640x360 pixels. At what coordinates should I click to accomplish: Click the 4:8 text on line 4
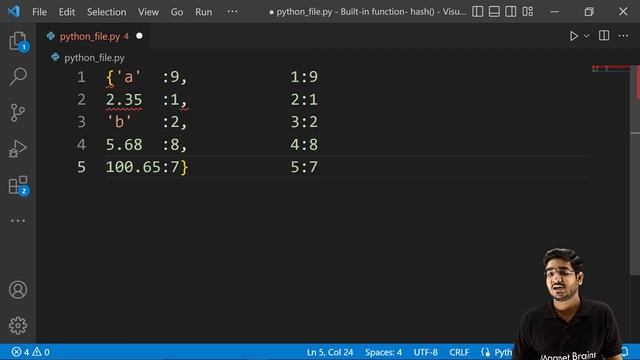(304, 144)
